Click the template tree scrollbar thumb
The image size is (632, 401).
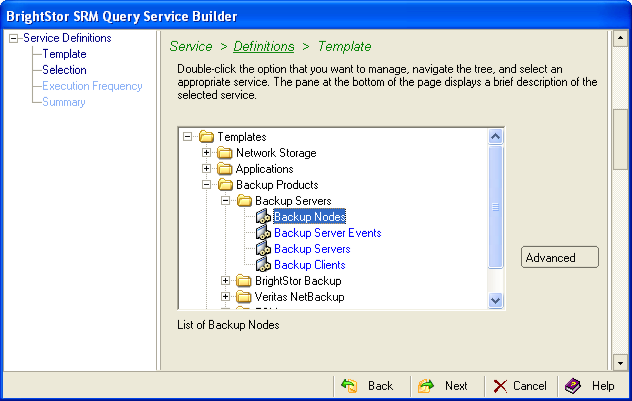coord(495,207)
